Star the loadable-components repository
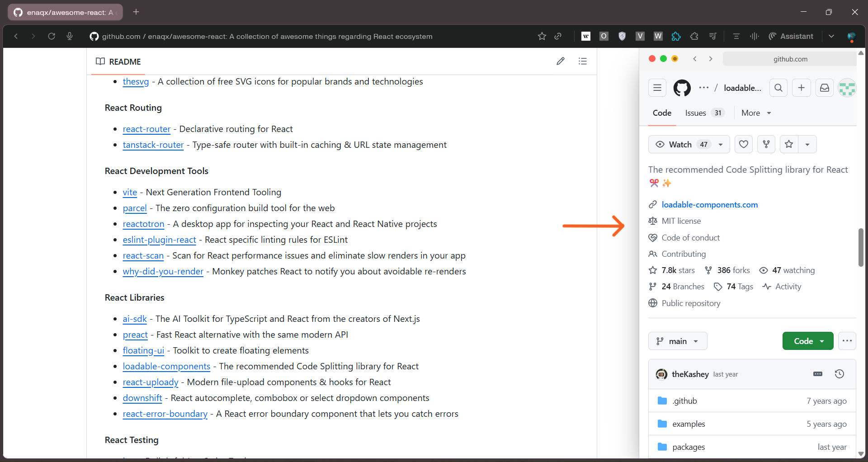The image size is (868, 462). click(789, 144)
